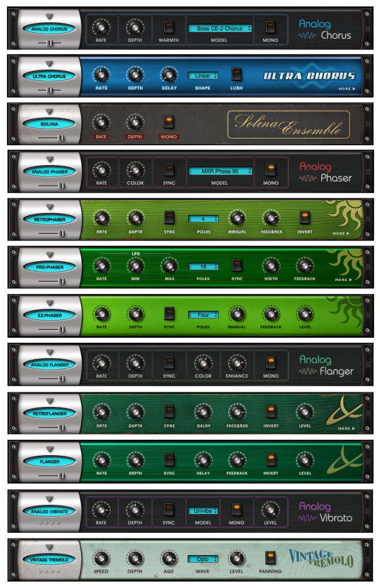Adjust the Analog Vibrato DEPTH knob
This screenshot has width=380, height=588.
point(135,509)
